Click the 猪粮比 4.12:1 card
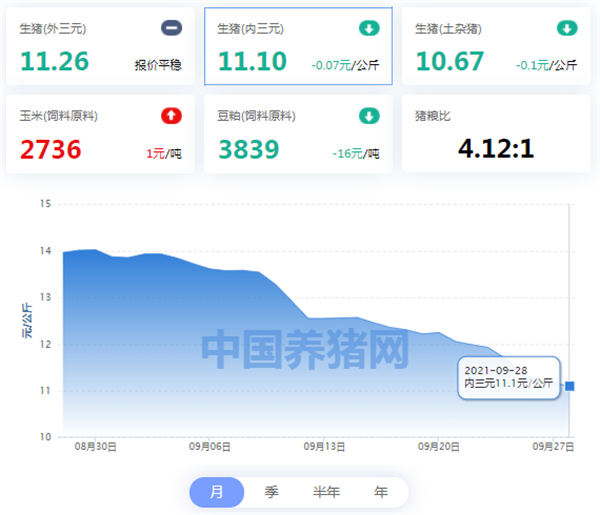 coord(496,134)
